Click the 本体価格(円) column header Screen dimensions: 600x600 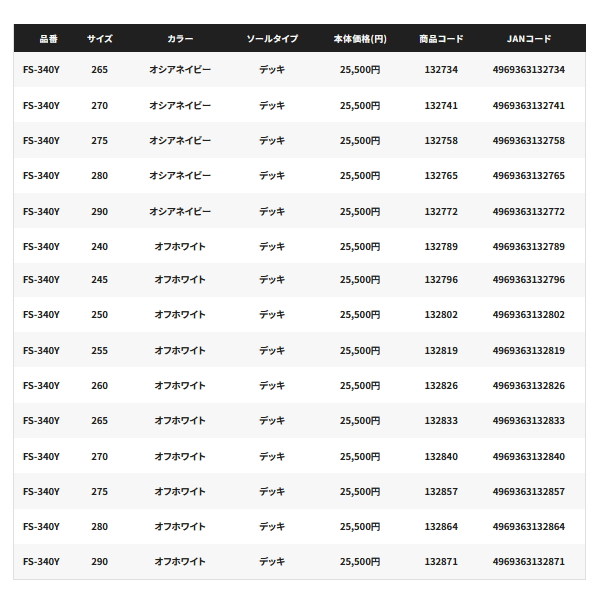(x=360, y=39)
